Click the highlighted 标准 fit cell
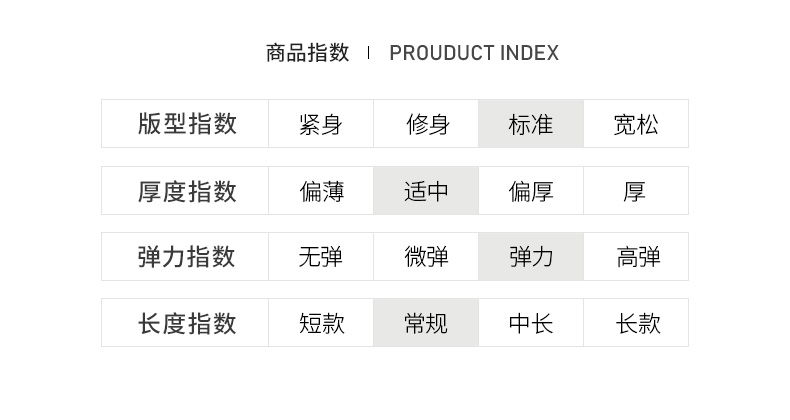This screenshot has width=790, height=420. [531, 124]
